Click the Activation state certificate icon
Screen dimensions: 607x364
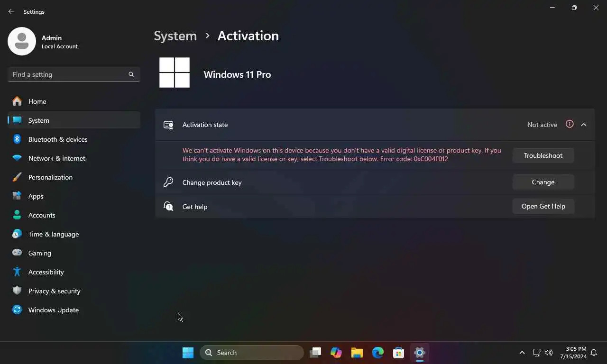coord(168,125)
